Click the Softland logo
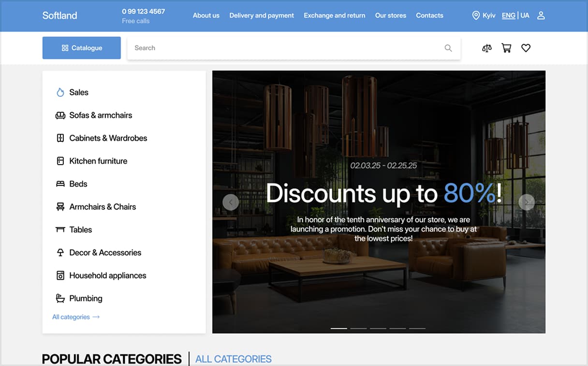 point(59,15)
